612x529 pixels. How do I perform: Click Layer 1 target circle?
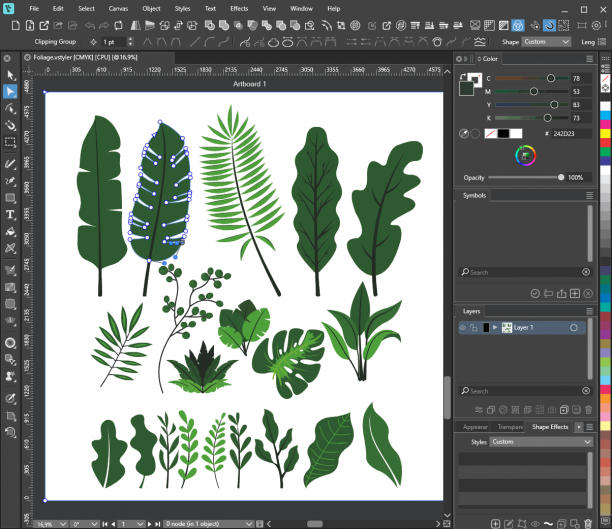pyautogui.click(x=574, y=328)
